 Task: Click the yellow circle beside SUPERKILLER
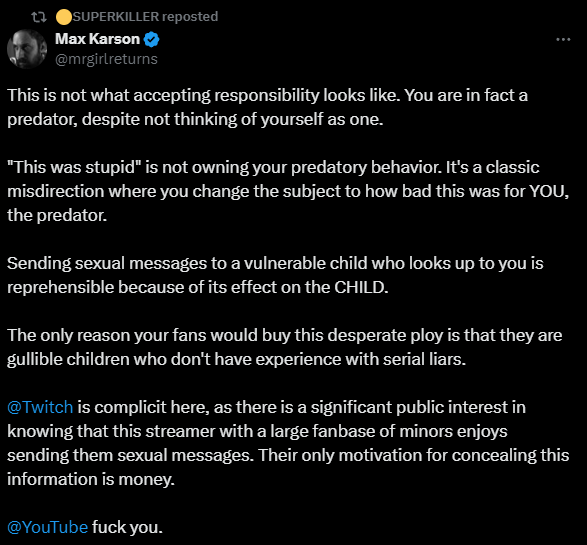pos(64,17)
